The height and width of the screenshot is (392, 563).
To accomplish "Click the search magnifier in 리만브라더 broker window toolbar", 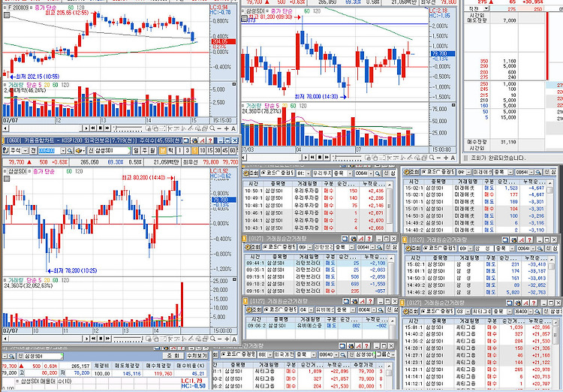I will [380, 248].
